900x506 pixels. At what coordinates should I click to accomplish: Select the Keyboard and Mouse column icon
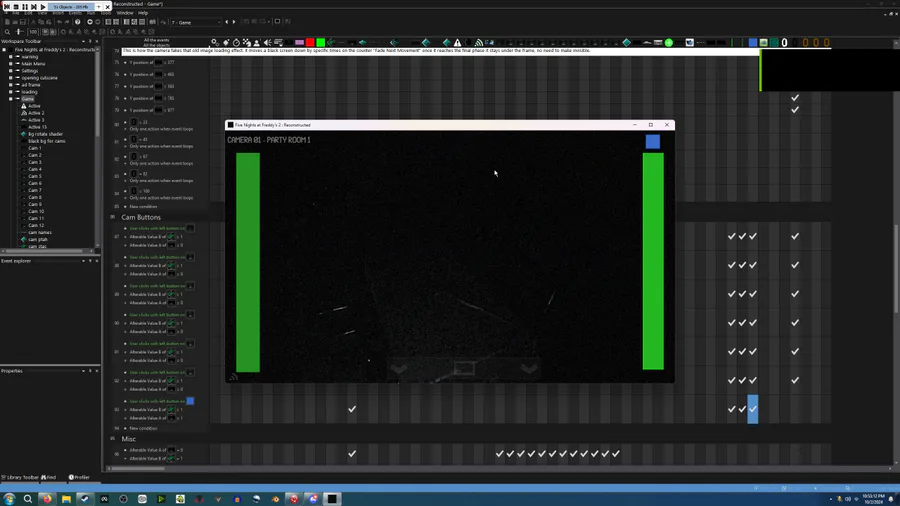[278, 42]
